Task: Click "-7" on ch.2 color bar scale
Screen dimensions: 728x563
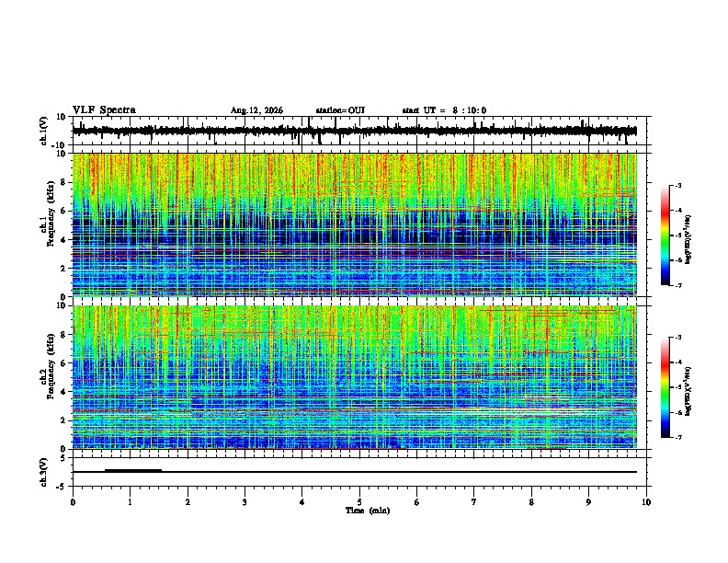Action: (678, 437)
